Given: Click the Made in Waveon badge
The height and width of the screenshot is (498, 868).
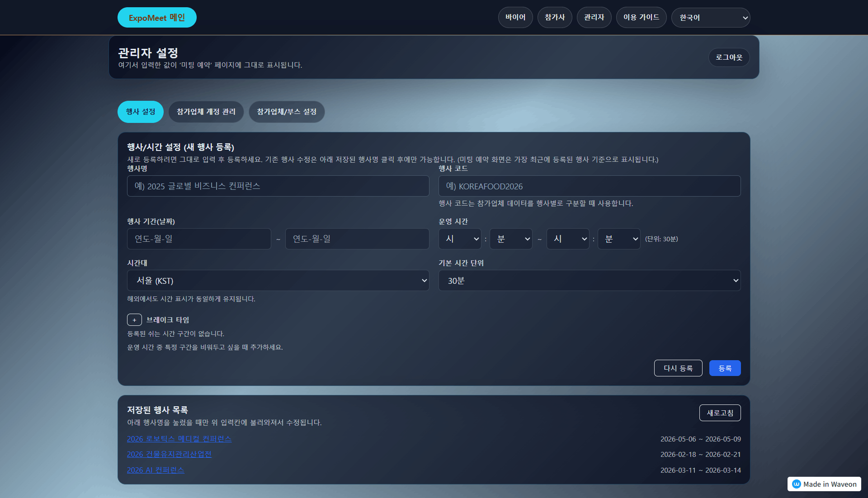Looking at the screenshot, I should (x=824, y=484).
